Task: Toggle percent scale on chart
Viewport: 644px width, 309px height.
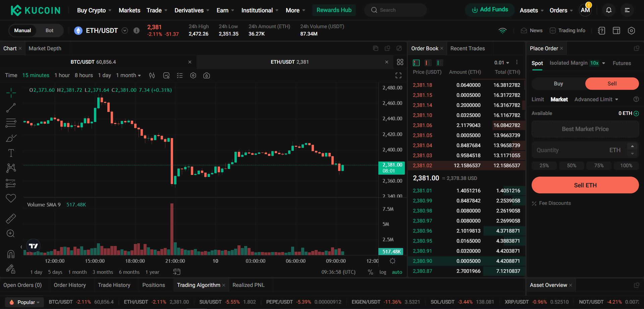Action: tap(370, 272)
